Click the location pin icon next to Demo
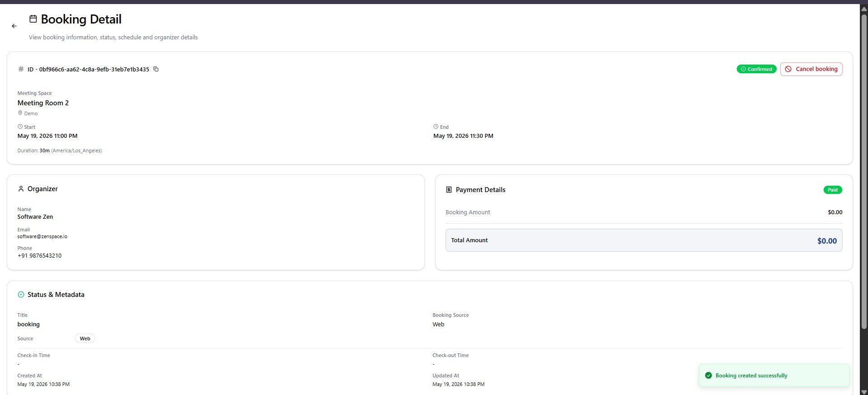The width and height of the screenshot is (868, 395). [x=20, y=113]
